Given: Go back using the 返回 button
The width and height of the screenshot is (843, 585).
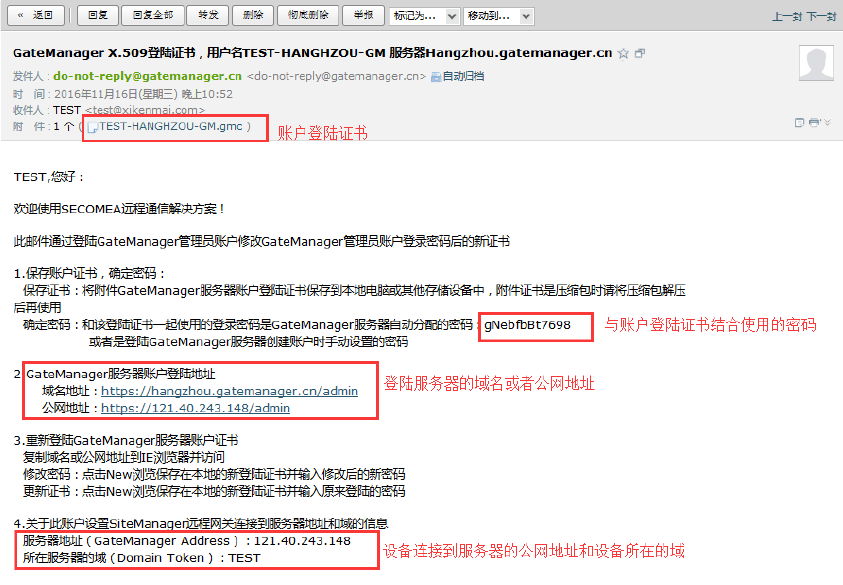Looking at the screenshot, I should (x=36, y=16).
